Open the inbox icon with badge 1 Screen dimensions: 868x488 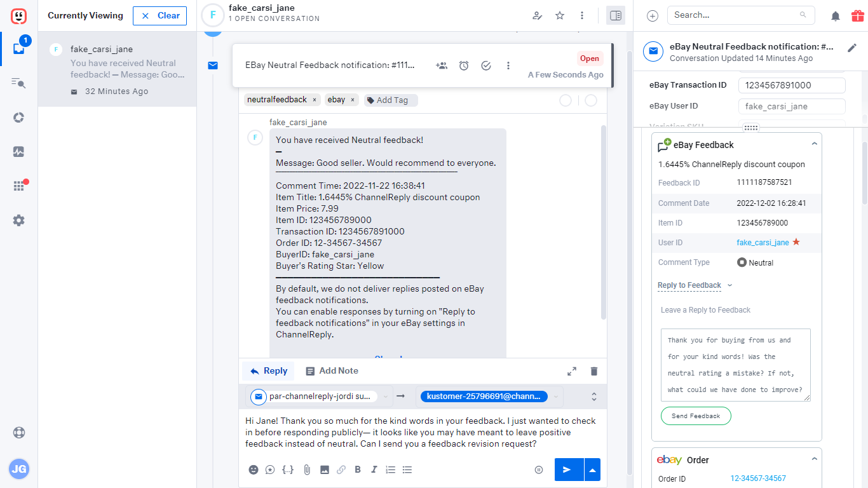(19, 48)
